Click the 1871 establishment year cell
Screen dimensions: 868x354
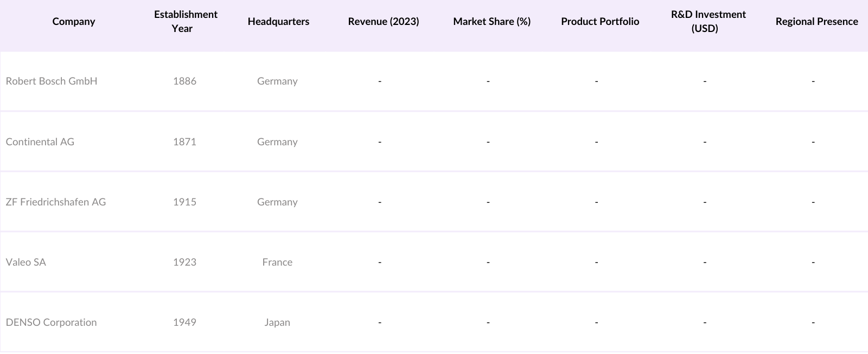184,142
